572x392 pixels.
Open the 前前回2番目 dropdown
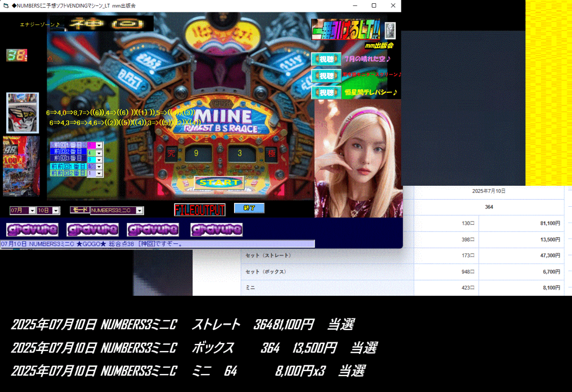point(99,173)
